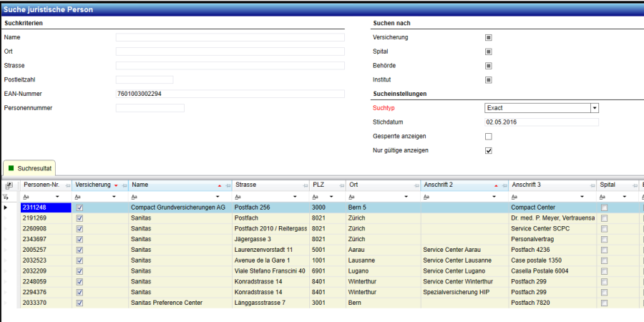Click the EAN-Nummer input field

230,94
